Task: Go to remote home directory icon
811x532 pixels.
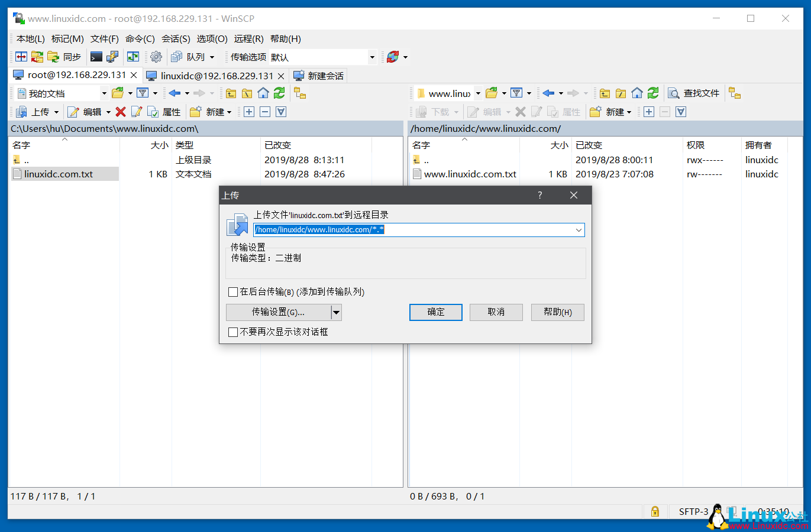Action: click(637, 93)
